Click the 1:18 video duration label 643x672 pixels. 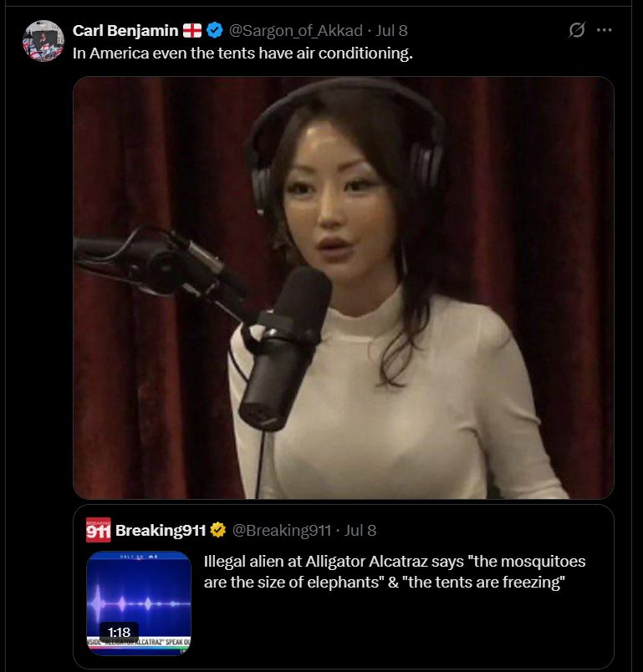(x=119, y=632)
